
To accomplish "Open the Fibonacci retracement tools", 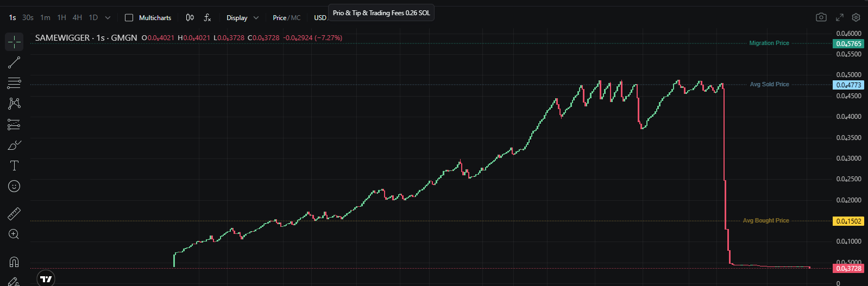I will tap(14, 83).
